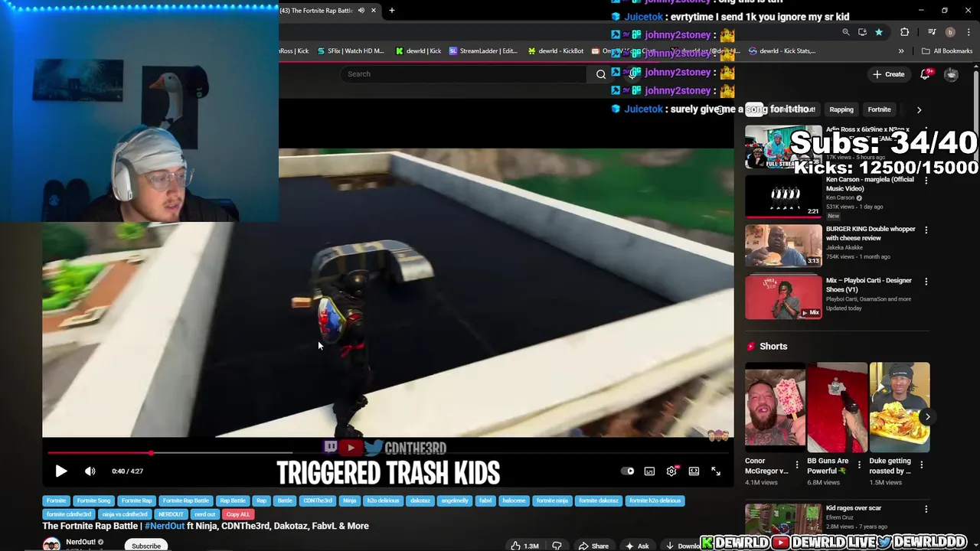Show more filter chips with right arrow
This screenshot has height=551, width=980.
pyautogui.click(x=919, y=109)
